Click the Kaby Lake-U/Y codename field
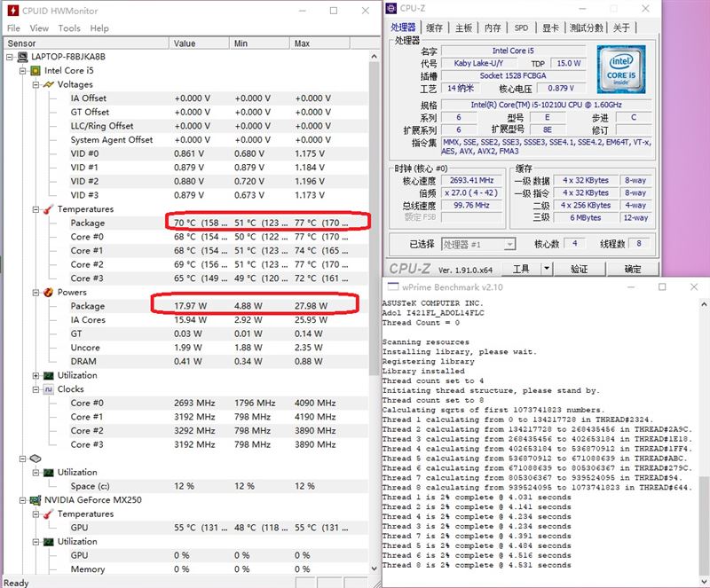Screen dimensions: 710x588 (x=478, y=63)
